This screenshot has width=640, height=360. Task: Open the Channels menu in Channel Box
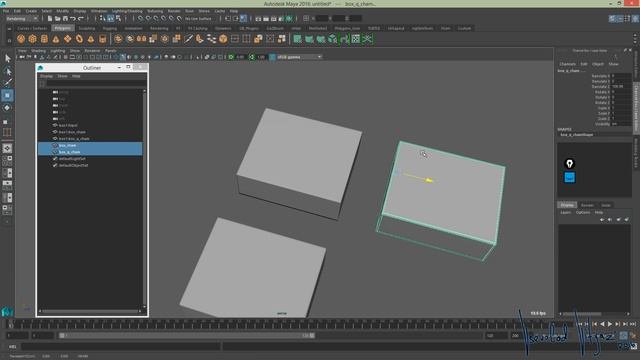[x=567, y=64]
